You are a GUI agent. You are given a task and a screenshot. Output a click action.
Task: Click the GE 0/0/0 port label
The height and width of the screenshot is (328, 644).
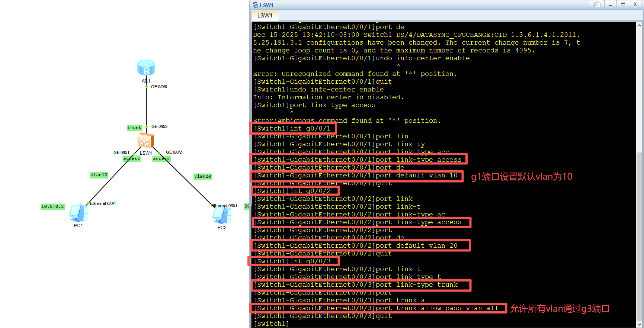[x=159, y=87]
